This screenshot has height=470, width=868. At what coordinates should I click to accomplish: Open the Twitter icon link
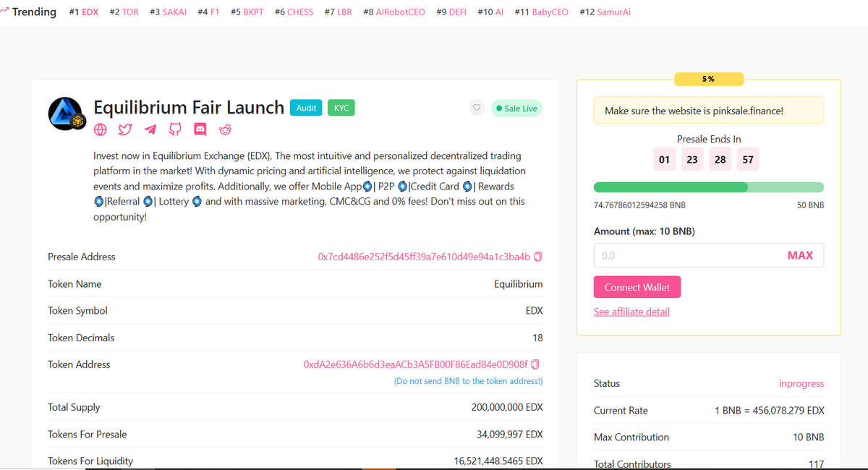point(125,130)
